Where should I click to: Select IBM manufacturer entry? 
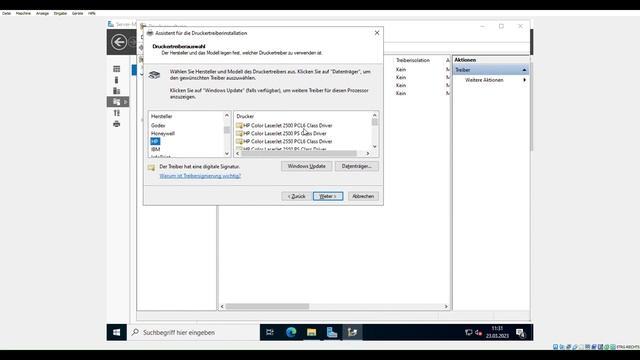point(156,149)
